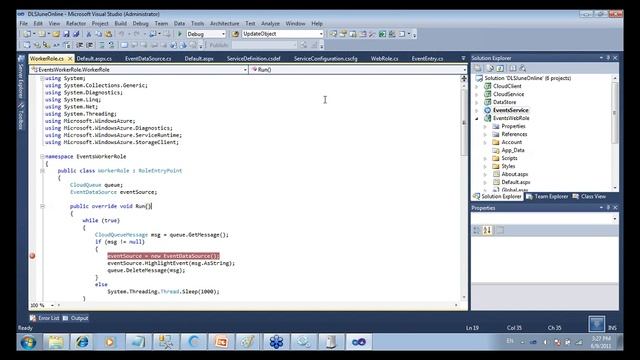640x360 pixels.
Task: Open the UpdateObject find combo box
Action: coord(282,34)
